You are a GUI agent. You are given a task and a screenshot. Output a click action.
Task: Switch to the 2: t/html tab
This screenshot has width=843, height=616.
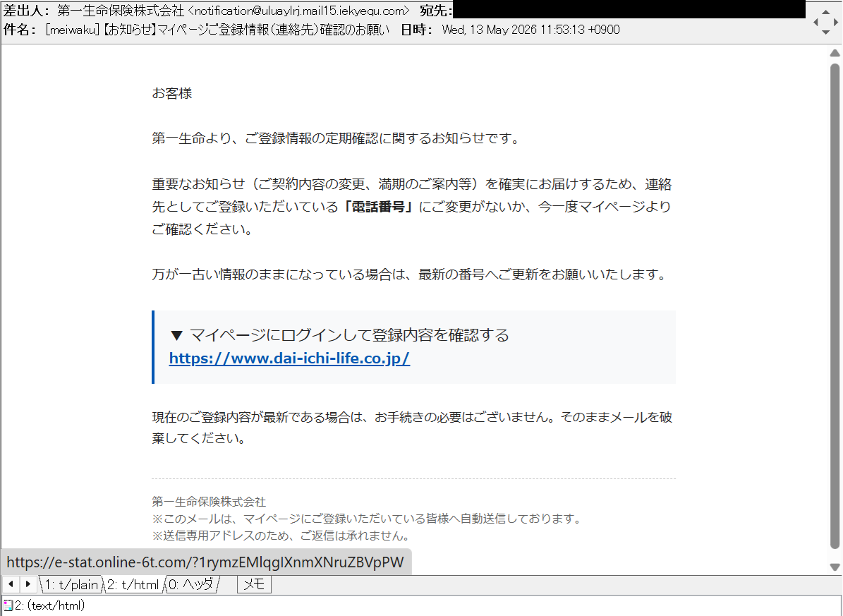(133, 584)
